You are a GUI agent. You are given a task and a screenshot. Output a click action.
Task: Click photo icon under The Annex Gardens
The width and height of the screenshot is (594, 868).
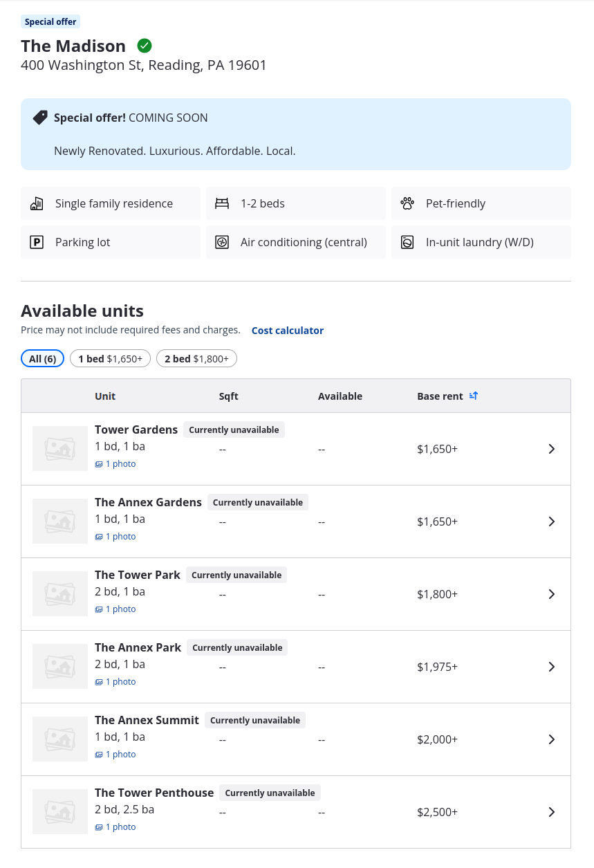(99, 537)
